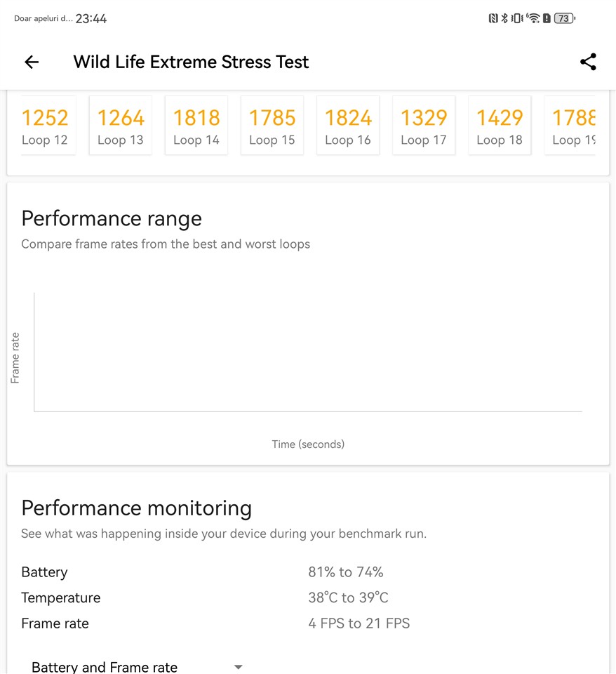The height and width of the screenshot is (674, 616).
Task: Pick the Loop 16 card scoring 1824
Action: point(348,126)
